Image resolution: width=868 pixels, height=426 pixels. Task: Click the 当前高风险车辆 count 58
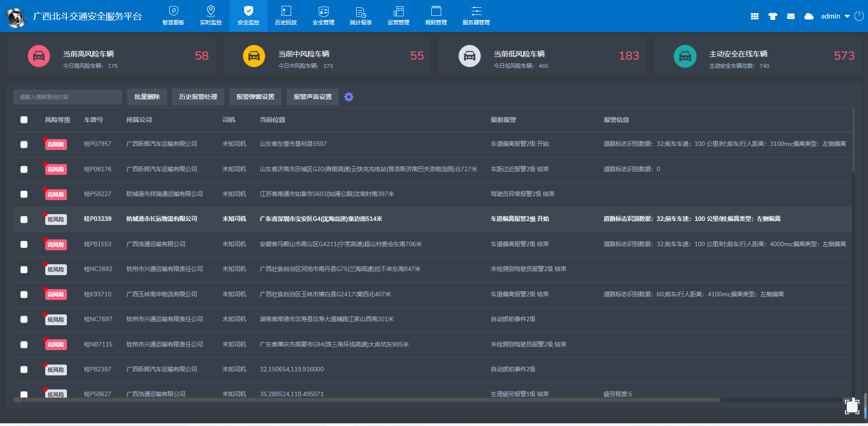pos(202,56)
